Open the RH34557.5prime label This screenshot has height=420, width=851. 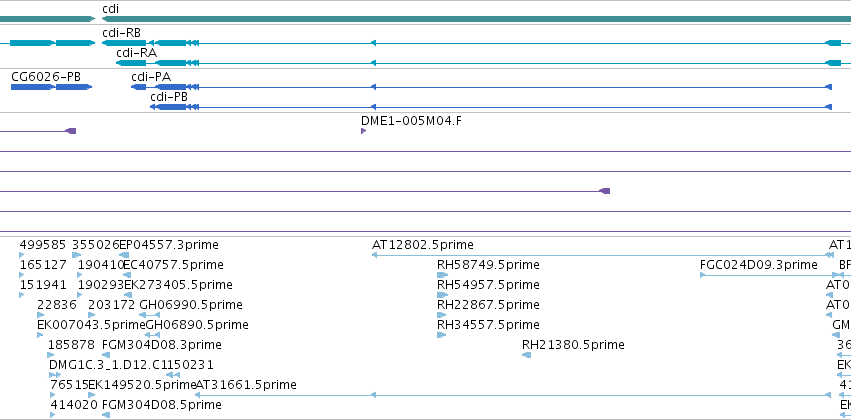488,324
